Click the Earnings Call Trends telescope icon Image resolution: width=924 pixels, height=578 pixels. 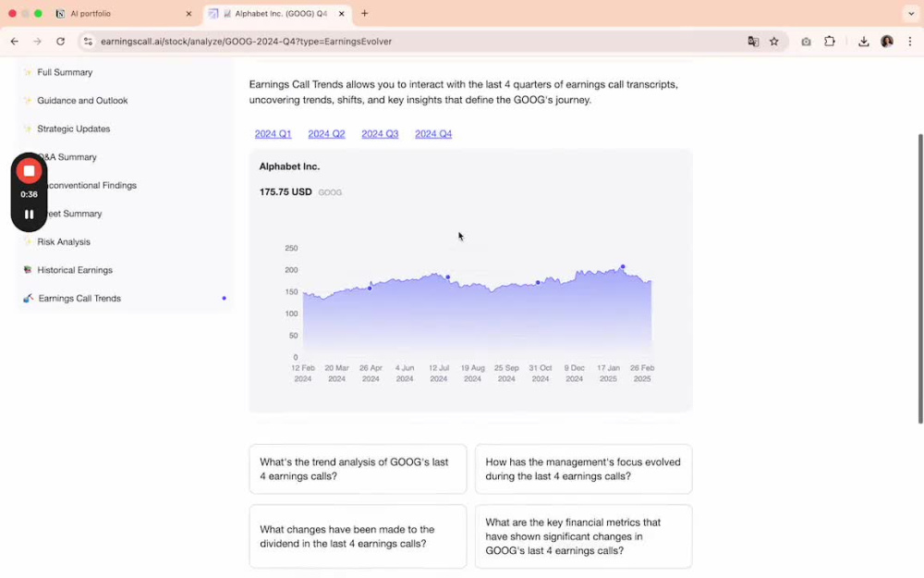coord(28,298)
